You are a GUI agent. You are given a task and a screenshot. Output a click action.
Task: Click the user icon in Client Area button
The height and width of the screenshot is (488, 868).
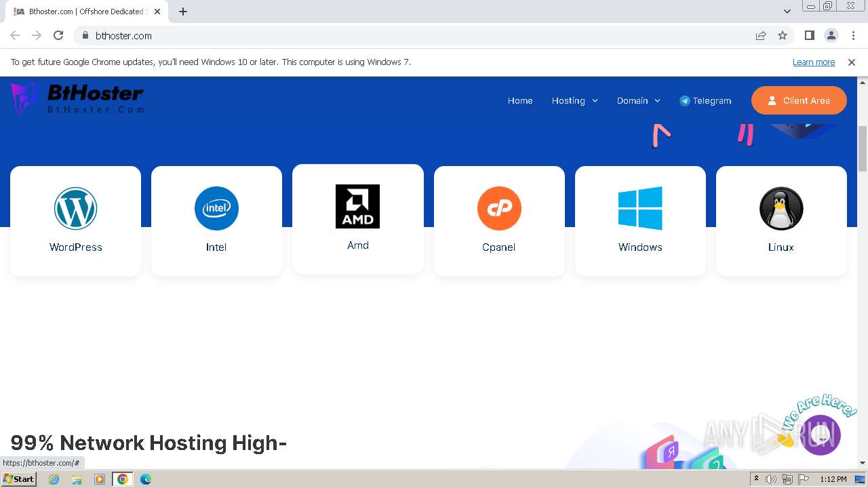tap(772, 100)
